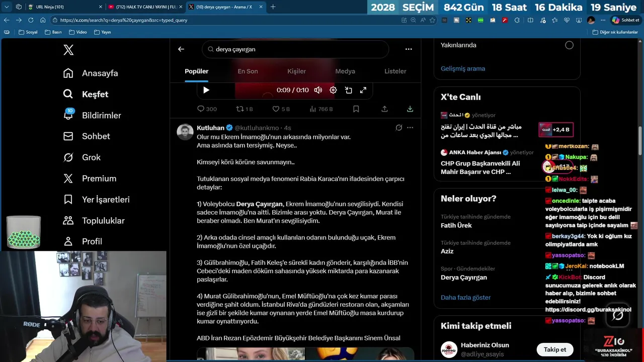The width and height of the screenshot is (644, 362).
Task: Open Kutluhan profile name
Action: click(x=210, y=128)
